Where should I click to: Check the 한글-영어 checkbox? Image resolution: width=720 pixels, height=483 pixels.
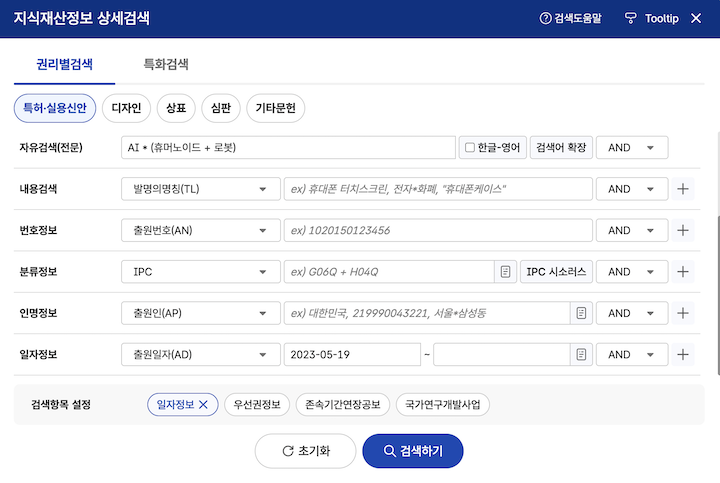coord(469,147)
